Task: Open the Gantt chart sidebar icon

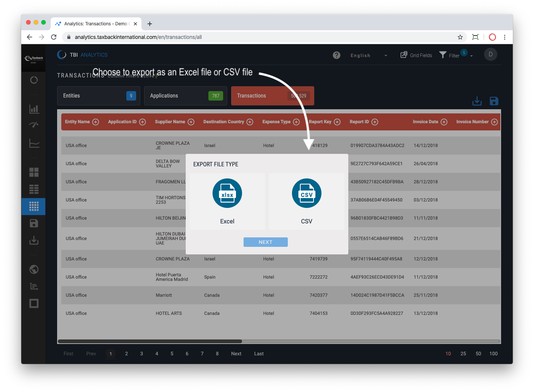Action: coord(34,286)
